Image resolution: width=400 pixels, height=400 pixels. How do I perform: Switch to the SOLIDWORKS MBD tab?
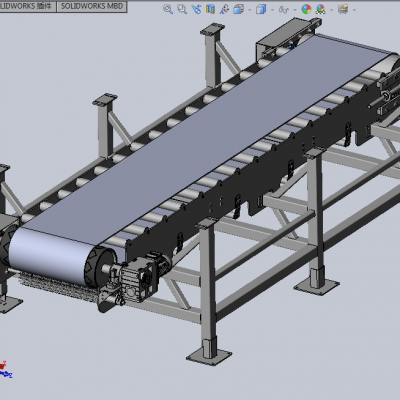click(x=92, y=6)
